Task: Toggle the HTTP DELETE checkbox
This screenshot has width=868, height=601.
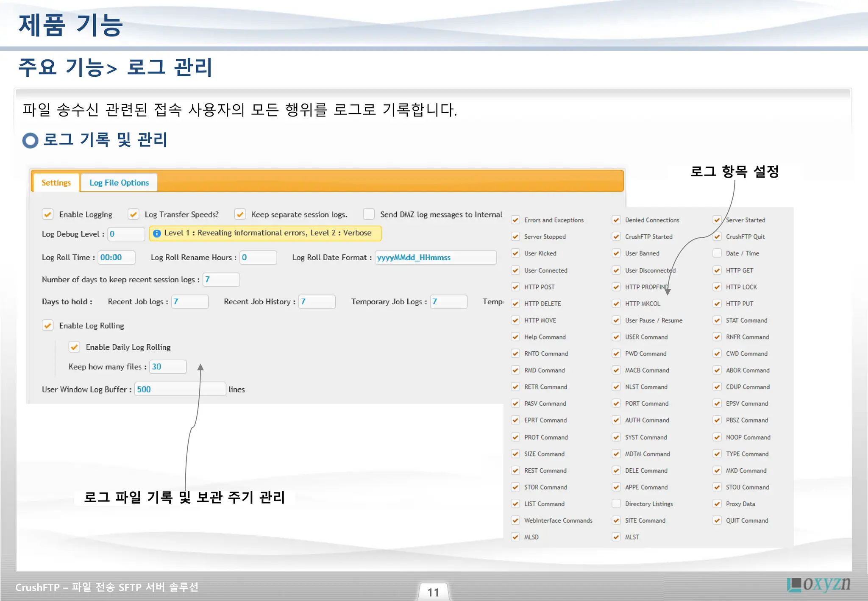Action: [x=515, y=303]
